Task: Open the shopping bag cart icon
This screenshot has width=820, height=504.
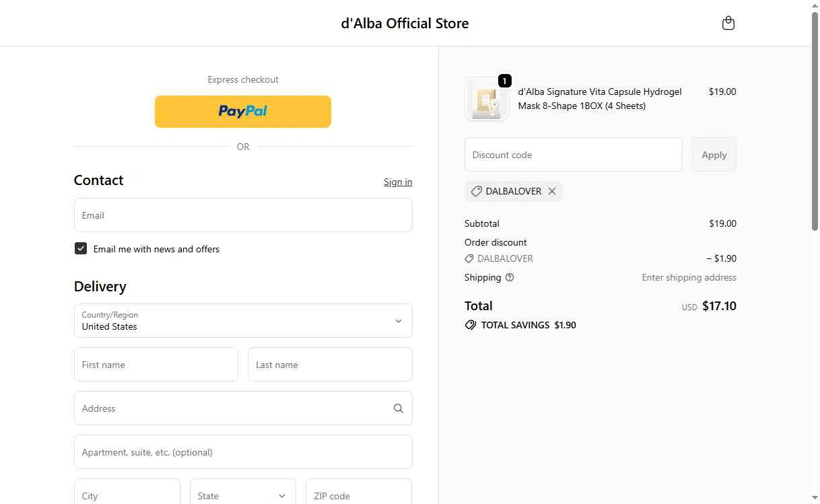Action: tap(728, 24)
